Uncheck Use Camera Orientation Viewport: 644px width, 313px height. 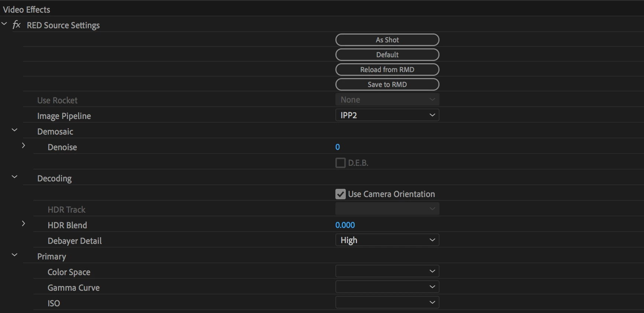point(340,194)
